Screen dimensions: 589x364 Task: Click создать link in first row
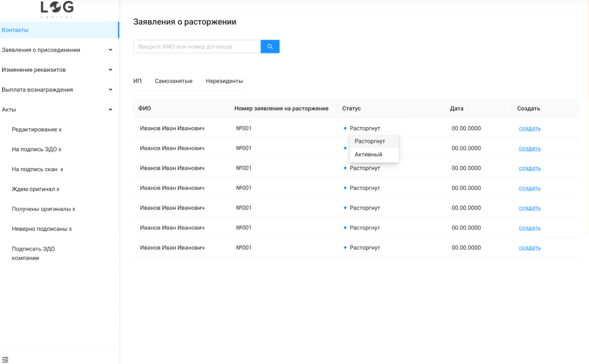click(x=529, y=129)
